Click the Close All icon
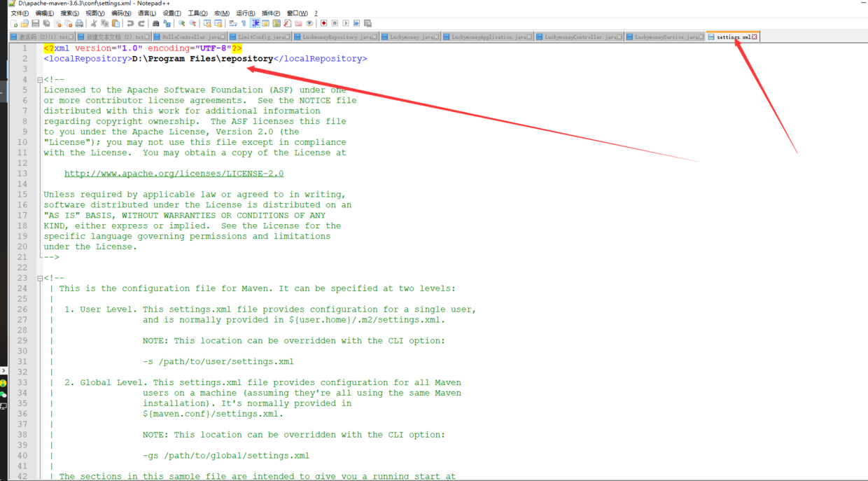Viewport: 868px width, 481px height. click(68, 23)
